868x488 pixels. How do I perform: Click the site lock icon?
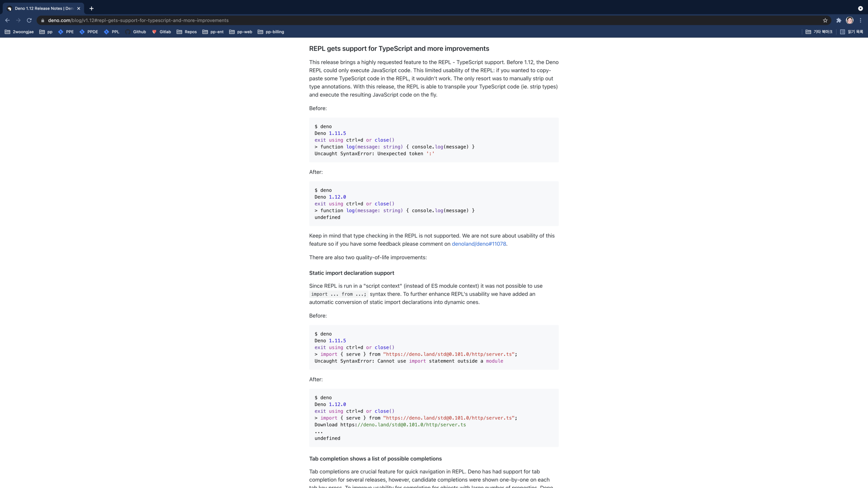pos(43,20)
